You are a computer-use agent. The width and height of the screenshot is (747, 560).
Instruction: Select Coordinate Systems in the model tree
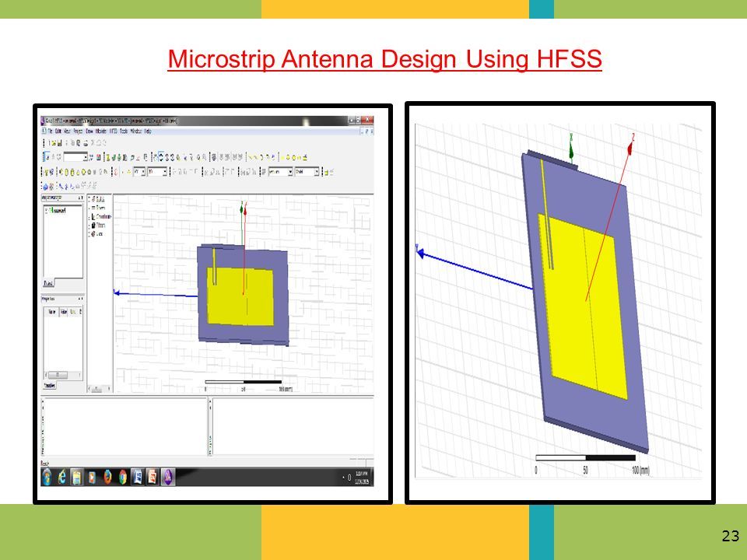click(101, 217)
